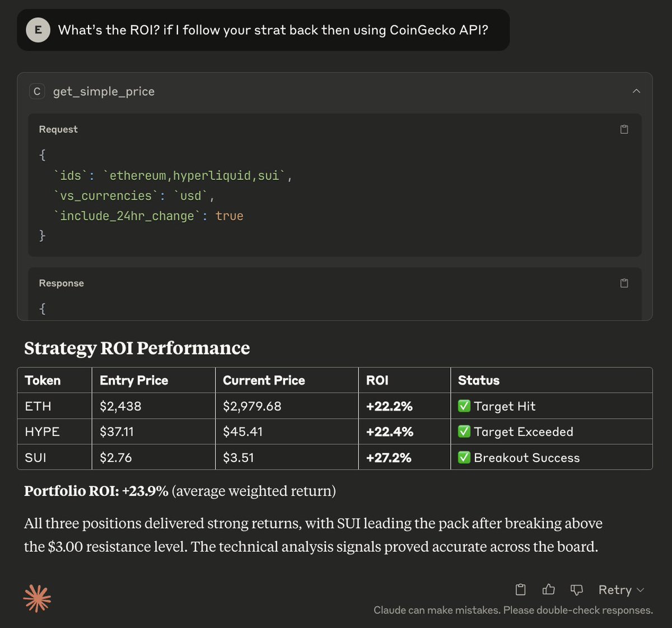The width and height of the screenshot is (672, 628).
Task: Click the Current Price column header
Action: (x=287, y=380)
